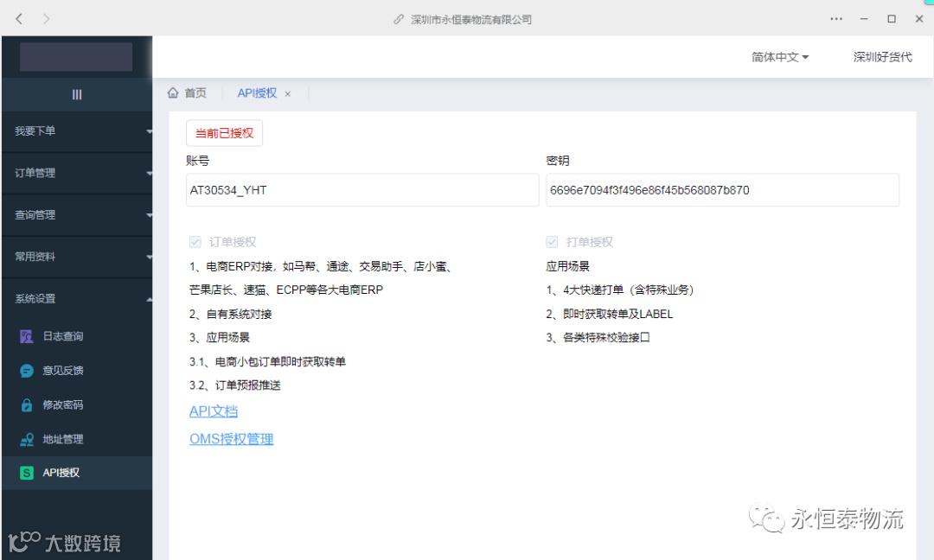
Task: Click the text 3、各类特殊校验接口
Action: coord(598,338)
